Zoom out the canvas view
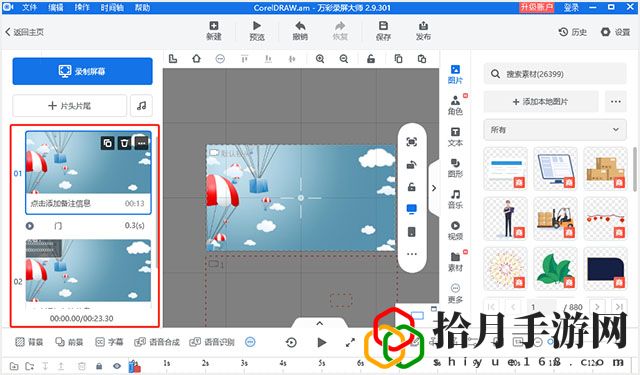The height and width of the screenshot is (375, 640). (344, 59)
